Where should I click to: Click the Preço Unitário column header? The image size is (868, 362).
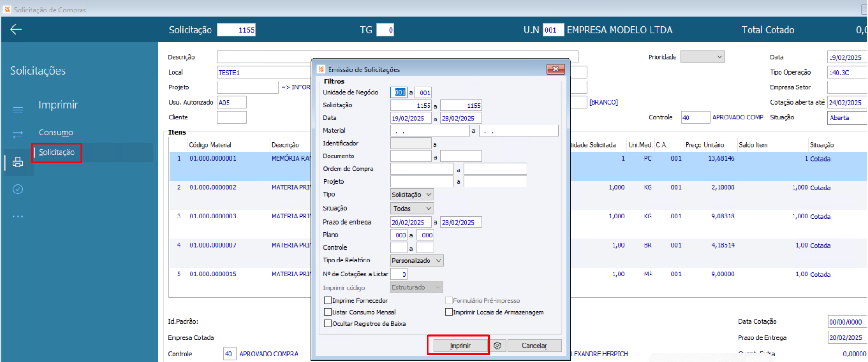coord(705,145)
